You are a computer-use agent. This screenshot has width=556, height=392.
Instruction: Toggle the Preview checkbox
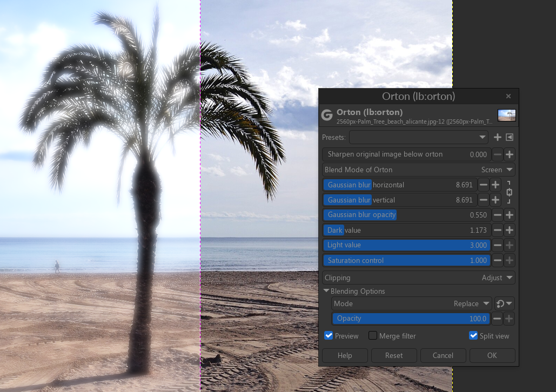point(329,336)
